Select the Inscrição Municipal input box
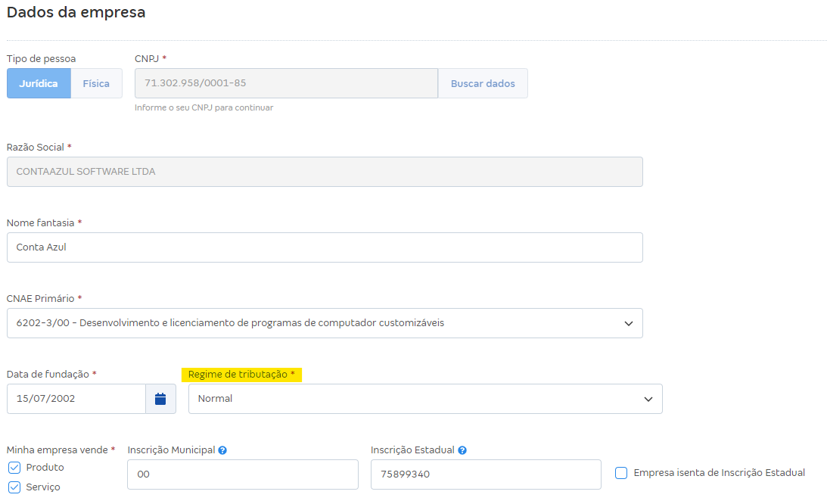Screen dimensions: 827x504 pyautogui.click(x=242, y=474)
